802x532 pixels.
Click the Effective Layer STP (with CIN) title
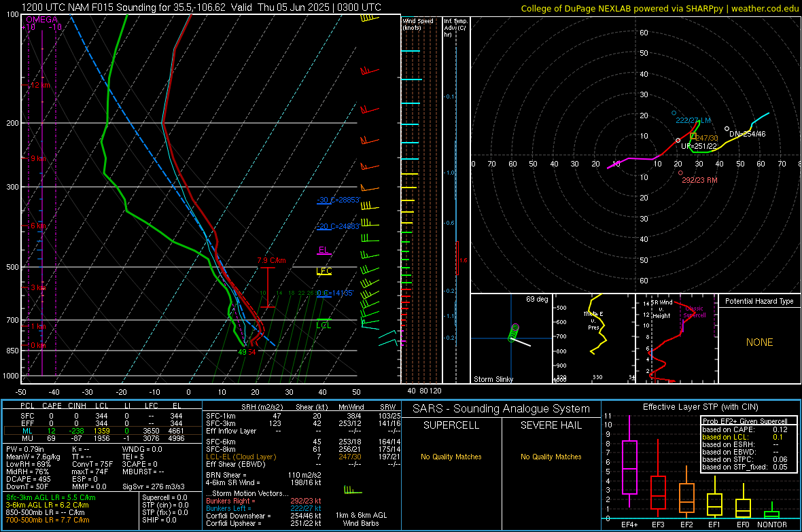click(x=700, y=407)
